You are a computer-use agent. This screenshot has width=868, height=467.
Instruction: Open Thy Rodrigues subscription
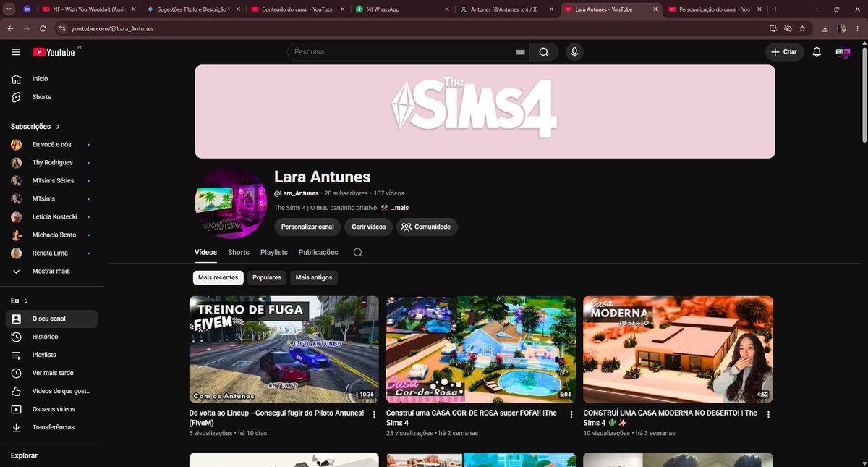(50, 163)
